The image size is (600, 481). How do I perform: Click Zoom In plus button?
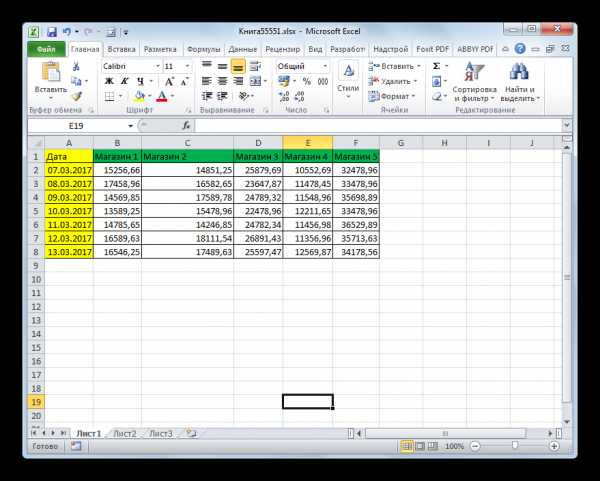[x=554, y=446]
